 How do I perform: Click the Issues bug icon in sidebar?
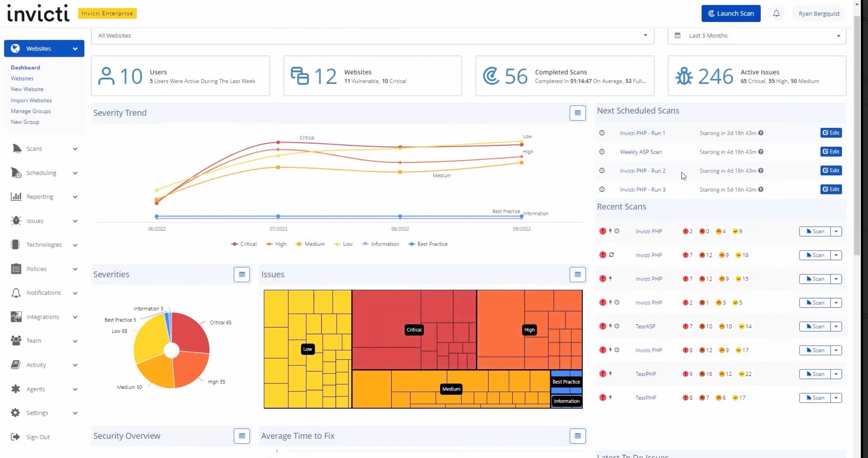[16, 221]
